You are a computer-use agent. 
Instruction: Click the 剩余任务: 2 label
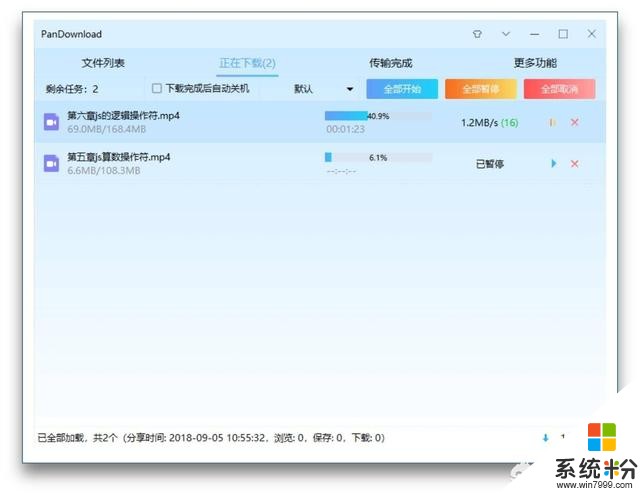(x=71, y=89)
